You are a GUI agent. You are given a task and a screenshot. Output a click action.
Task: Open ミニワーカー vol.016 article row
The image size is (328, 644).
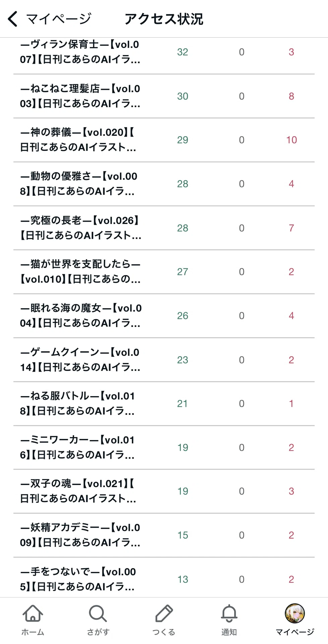164,448
